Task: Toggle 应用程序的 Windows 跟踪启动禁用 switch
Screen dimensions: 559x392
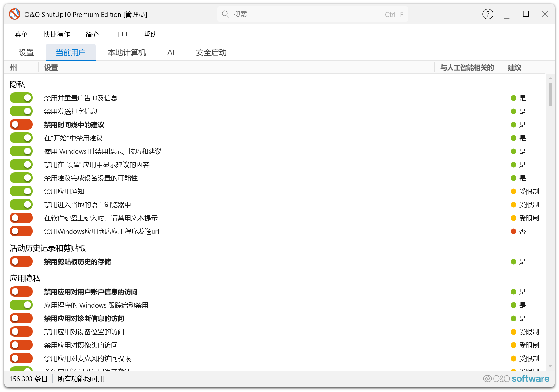Action: (21, 305)
